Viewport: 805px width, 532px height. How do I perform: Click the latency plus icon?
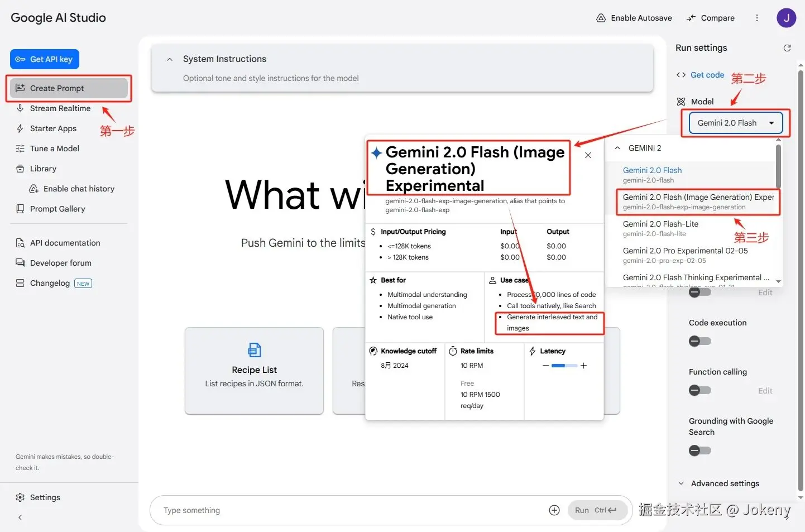(584, 366)
